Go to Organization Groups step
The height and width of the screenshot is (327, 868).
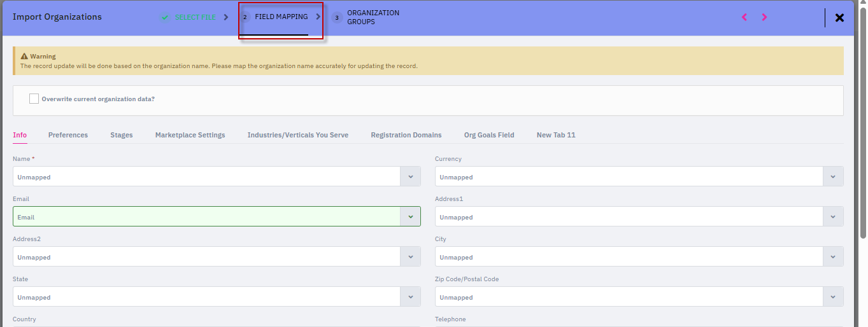[373, 17]
